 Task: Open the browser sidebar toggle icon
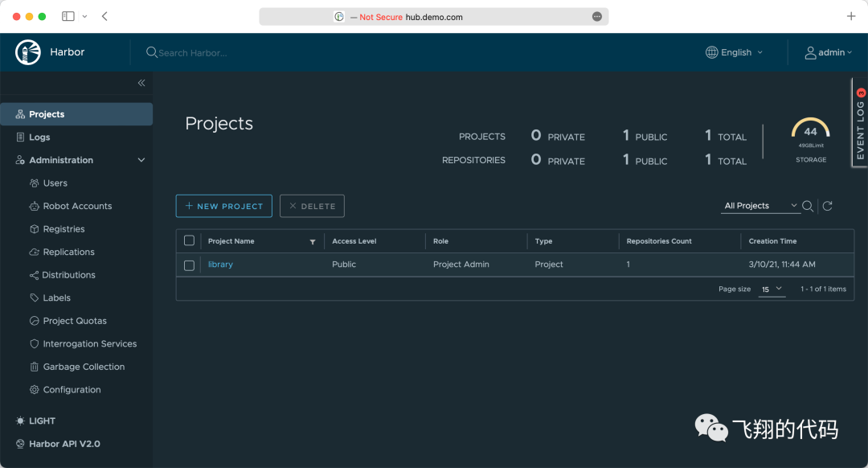tap(68, 16)
